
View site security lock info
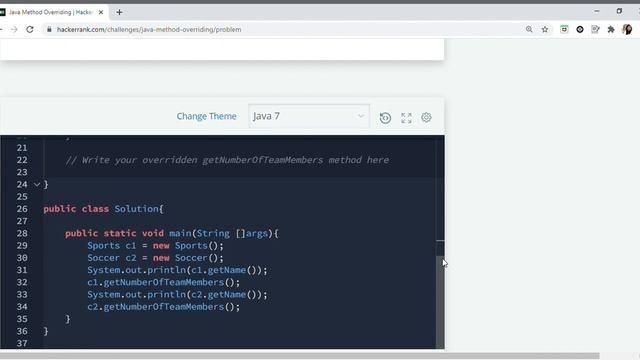pos(49,29)
